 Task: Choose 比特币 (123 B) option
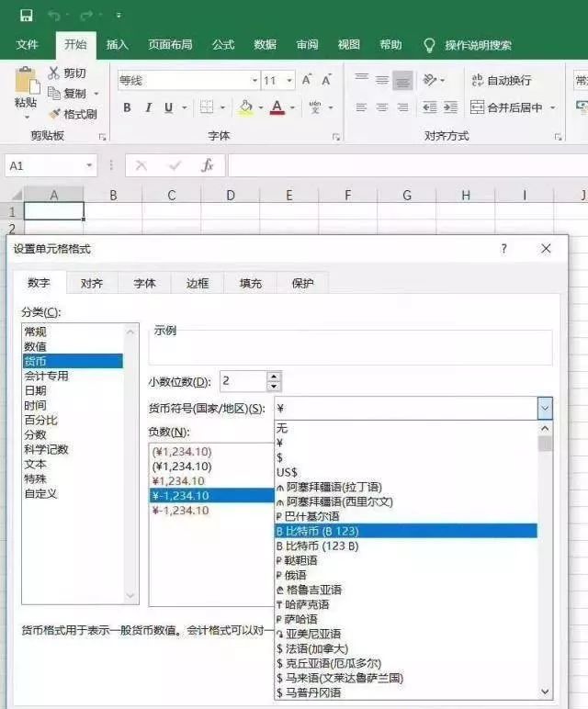pyautogui.click(x=406, y=546)
